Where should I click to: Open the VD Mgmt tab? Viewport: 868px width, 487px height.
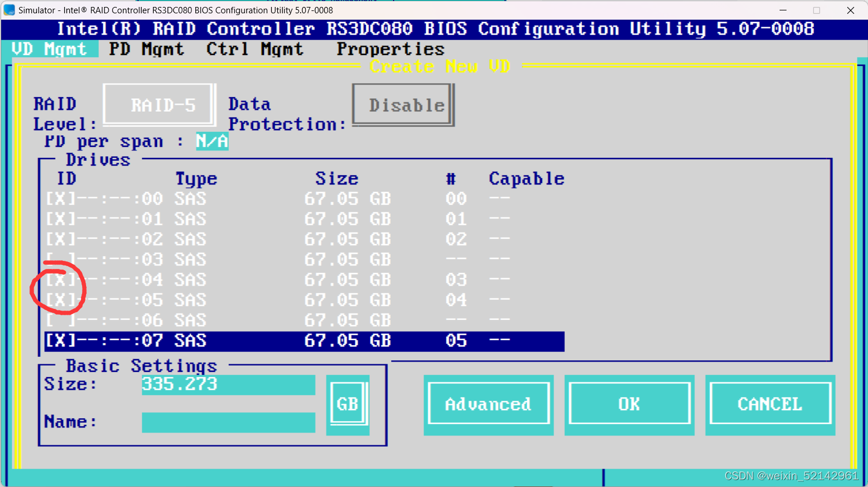coord(50,49)
